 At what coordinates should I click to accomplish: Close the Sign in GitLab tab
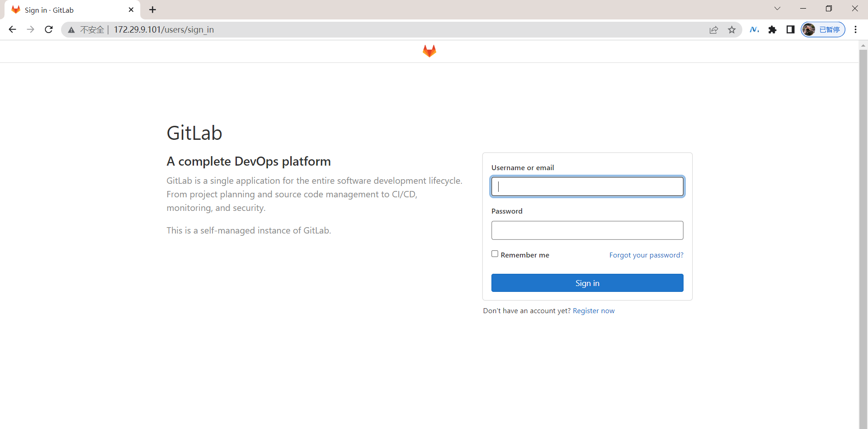coord(131,10)
